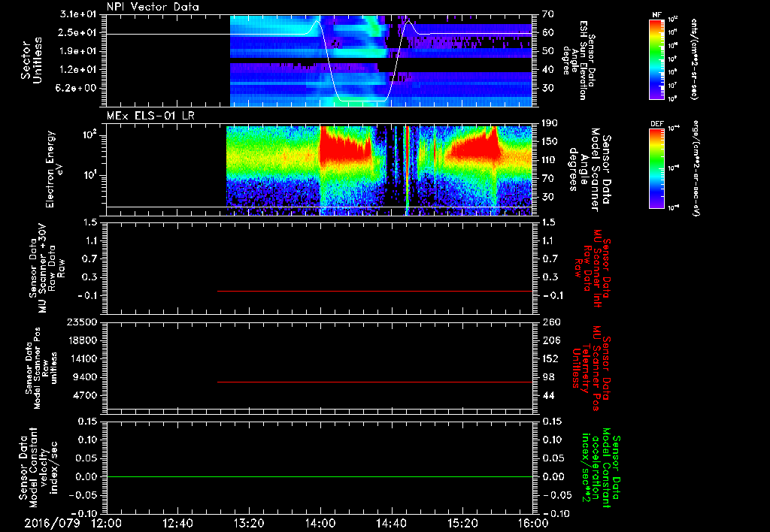Click the 18800 scanner position tick label

tap(82, 340)
